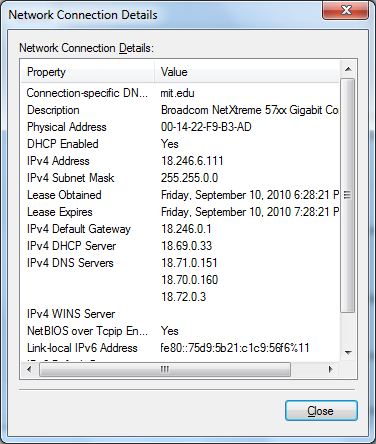Image resolution: width=376 pixels, height=444 pixels.
Task: Select the Description row showing Broadcom NetXtreme
Action: 180,110
